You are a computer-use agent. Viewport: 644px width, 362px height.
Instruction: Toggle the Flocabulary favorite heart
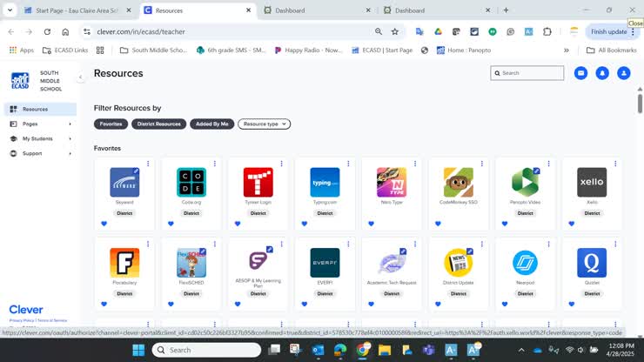coord(104,304)
